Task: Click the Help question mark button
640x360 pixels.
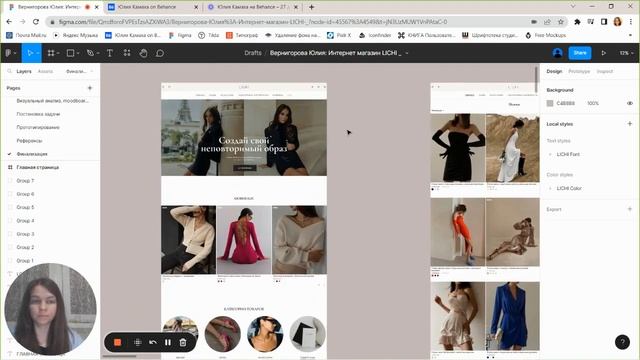Action: point(622,342)
